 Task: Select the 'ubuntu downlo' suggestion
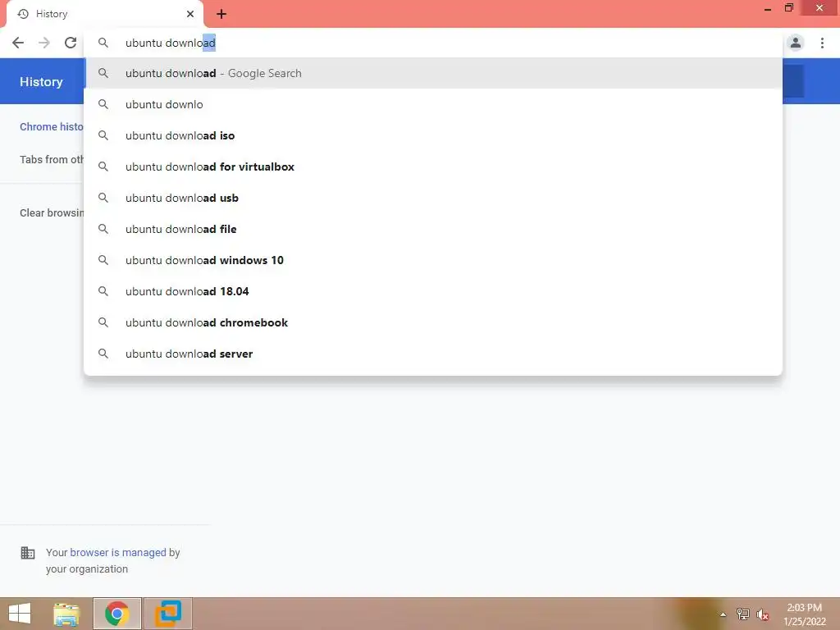point(433,104)
